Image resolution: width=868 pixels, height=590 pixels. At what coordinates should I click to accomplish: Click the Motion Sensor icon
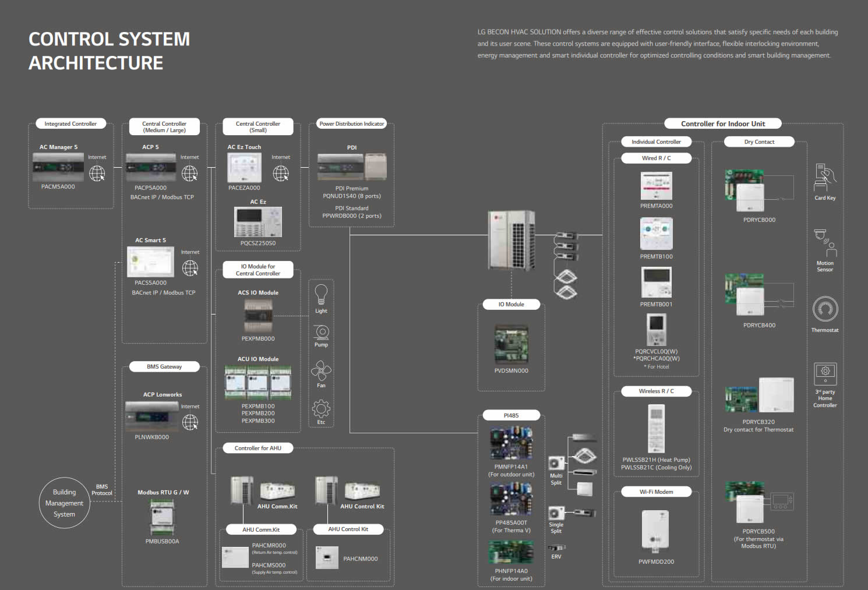825,243
